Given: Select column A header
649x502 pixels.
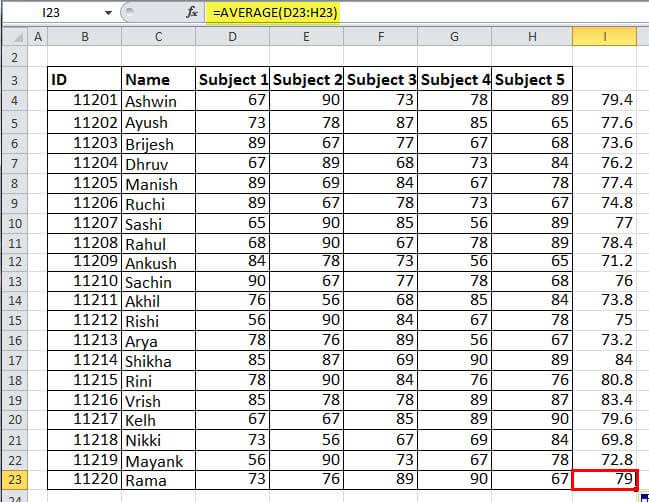Looking at the screenshot, I should (x=38, y=37).
